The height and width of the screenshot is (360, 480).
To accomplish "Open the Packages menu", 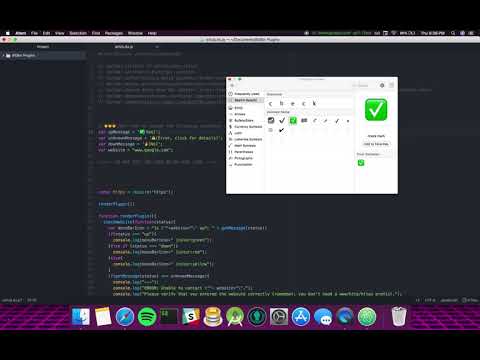I will point(114,33).
